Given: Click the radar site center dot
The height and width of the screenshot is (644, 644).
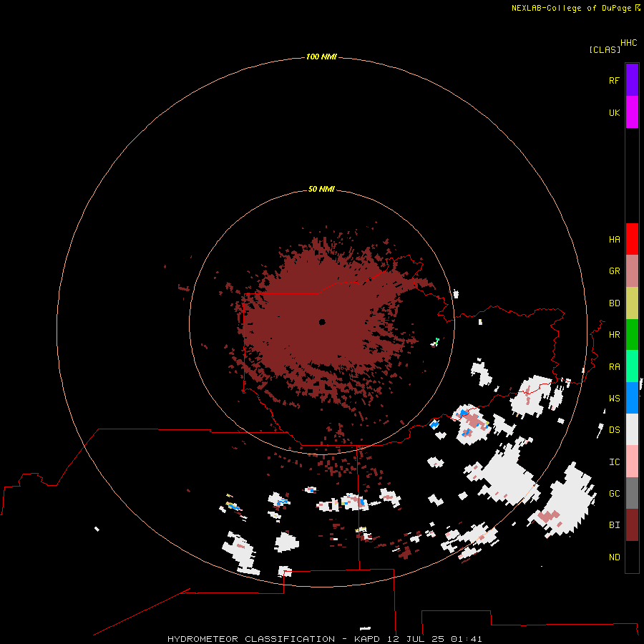Looking at the screenshot, I should pyautogui.click(x=322, y=322).
